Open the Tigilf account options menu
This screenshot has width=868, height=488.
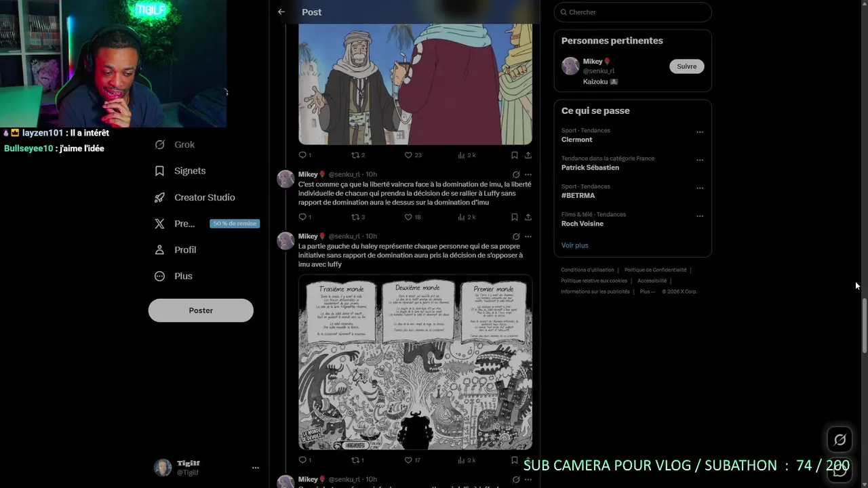tap(256, 468)
